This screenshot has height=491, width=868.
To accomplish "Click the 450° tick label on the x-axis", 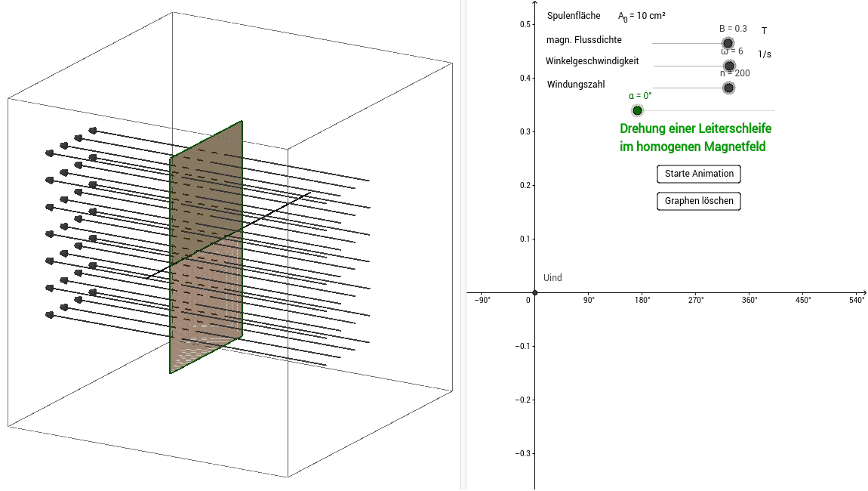I will pyautogui.click(x=803, y=300).
